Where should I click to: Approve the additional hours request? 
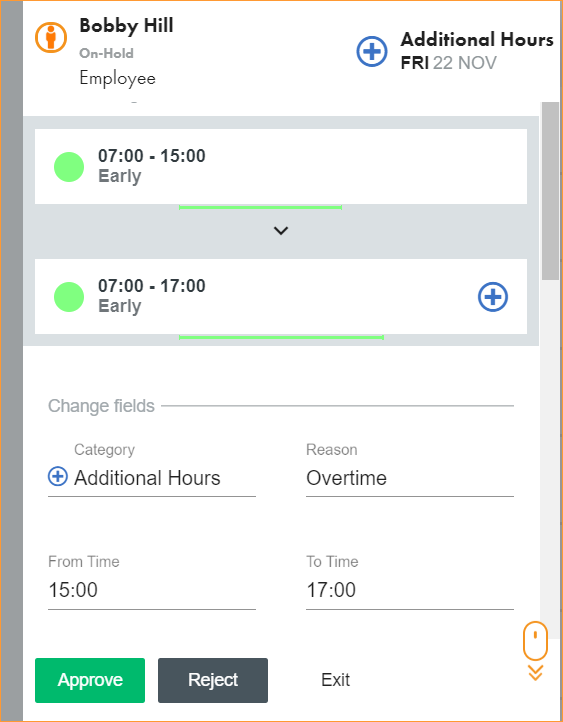90,680
